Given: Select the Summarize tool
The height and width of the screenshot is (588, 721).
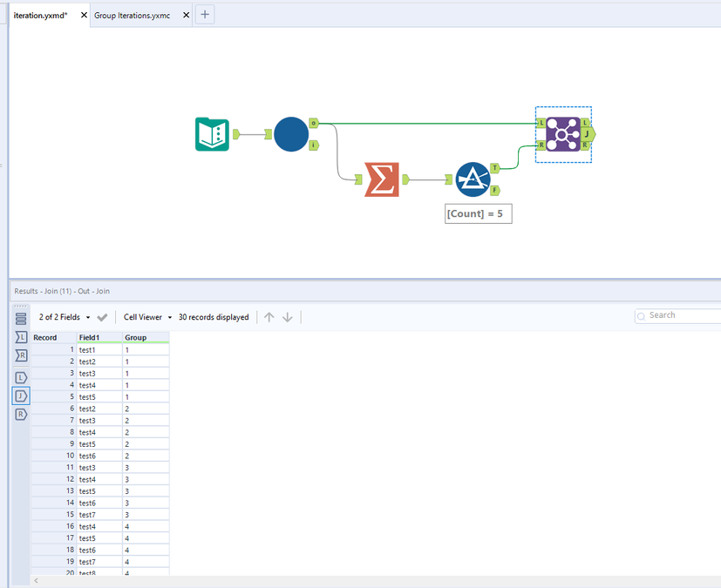Looking at the screenshot, I should (x=382, y=179).
